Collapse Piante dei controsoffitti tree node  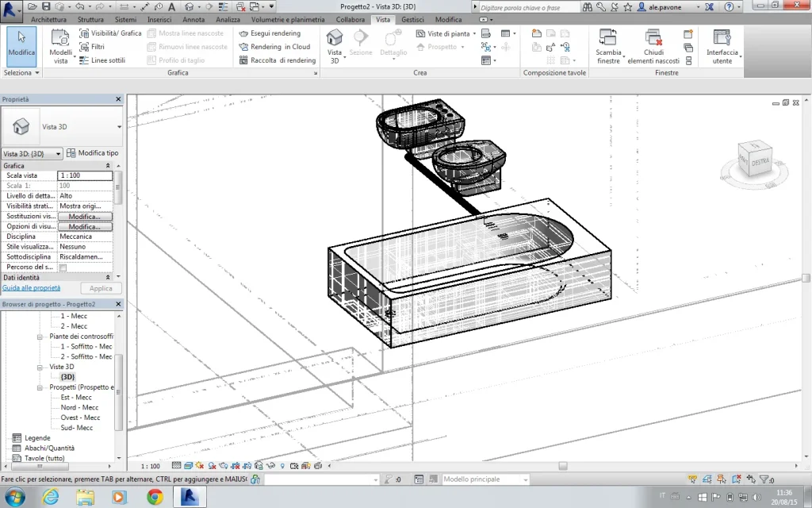[x=40, y=337]
